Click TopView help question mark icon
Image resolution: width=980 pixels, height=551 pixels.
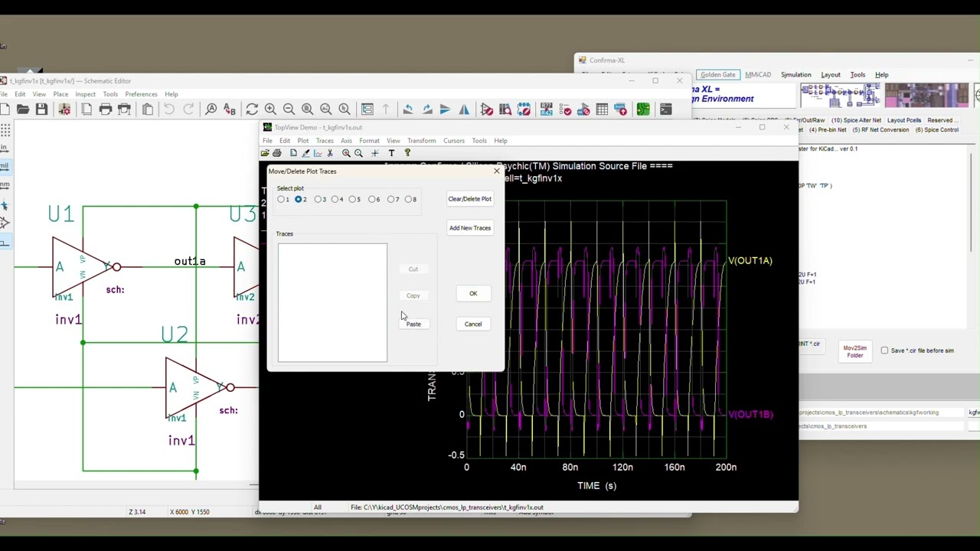(x=407, y=153)
